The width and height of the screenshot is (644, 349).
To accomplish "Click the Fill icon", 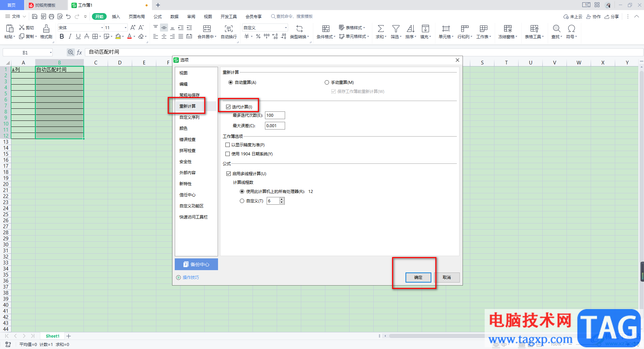I will 425,29.
